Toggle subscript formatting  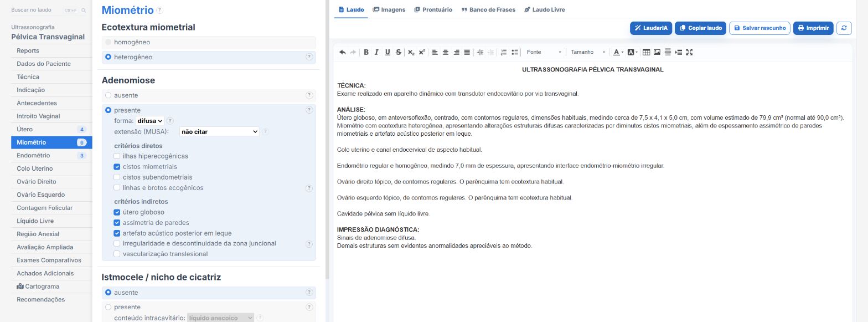click(x=411, y=52)
